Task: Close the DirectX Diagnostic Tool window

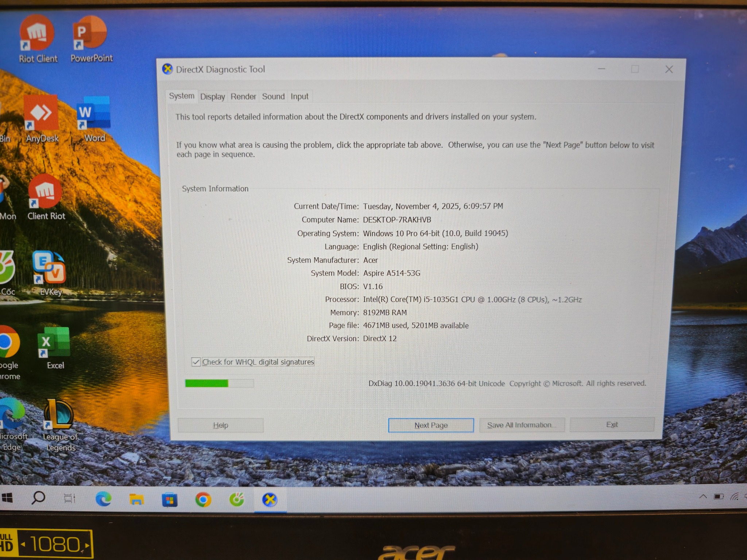Action: (669, 69)
